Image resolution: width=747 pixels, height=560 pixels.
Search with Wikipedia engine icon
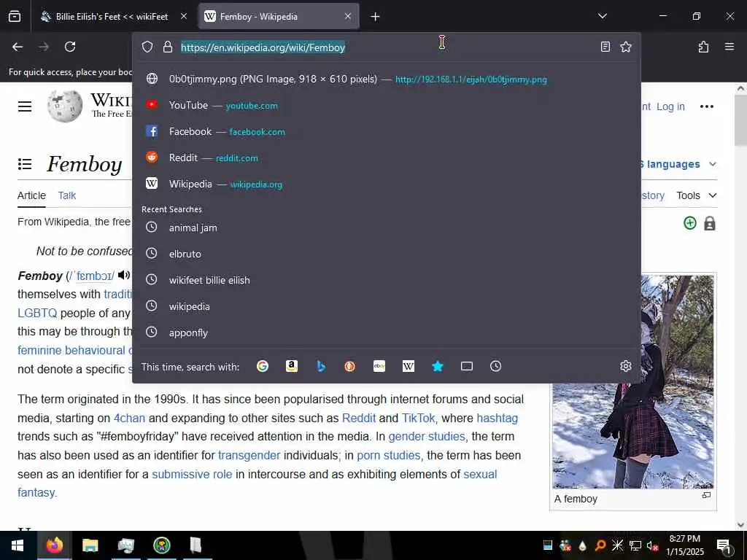click(409, 366)
